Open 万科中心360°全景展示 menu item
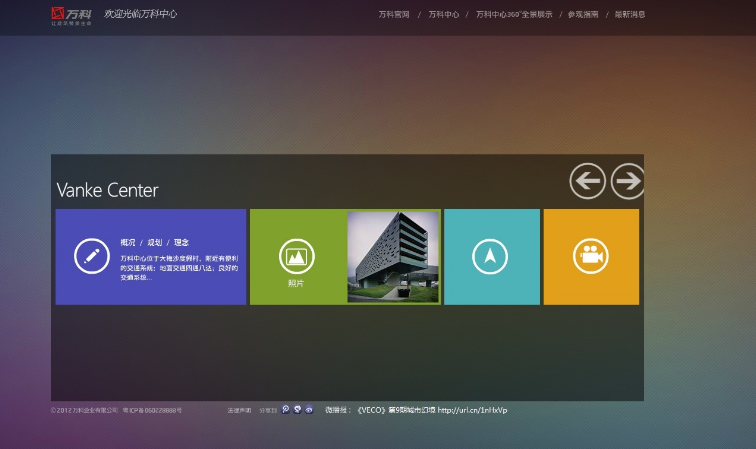The height and width of the screenshot is (449, 756). (x=514, y=15)
